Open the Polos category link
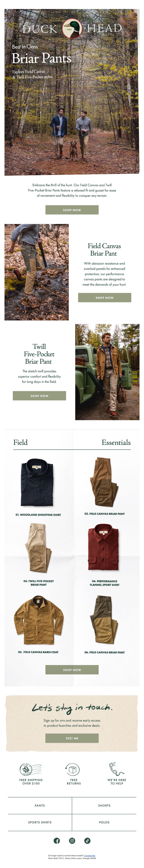Viewport: 144px width, 868px height. click(104, 822)
